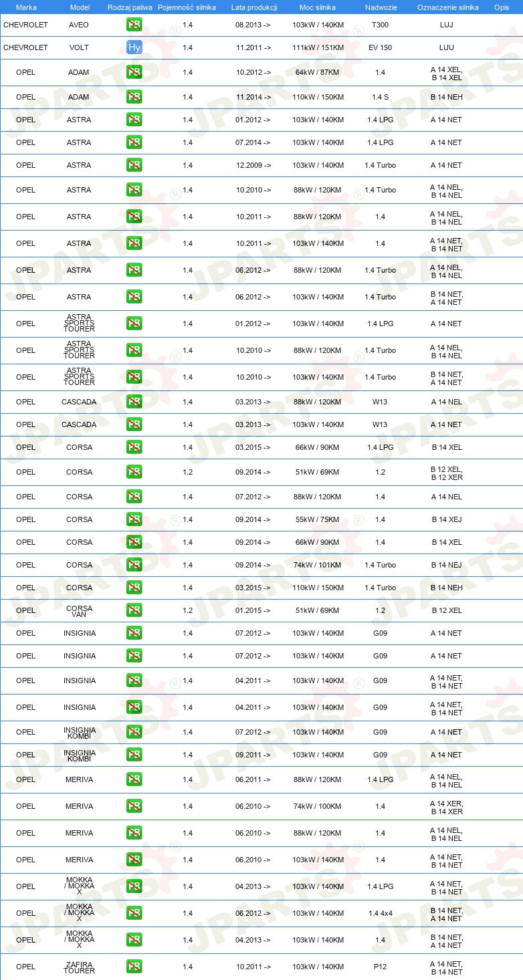Click fuel icon in Cascada 103kW row
Viewport: 523px width, 980px height.
134,424
